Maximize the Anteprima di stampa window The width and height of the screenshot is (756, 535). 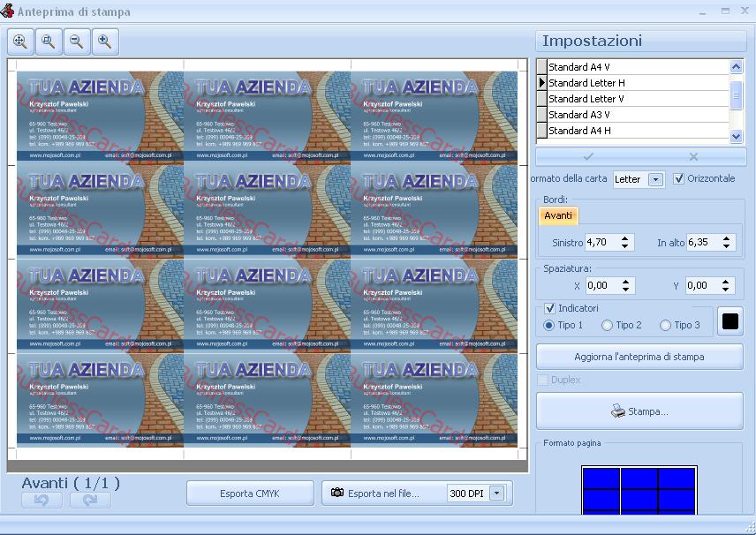pyautogui.click(x=725, y=11)
